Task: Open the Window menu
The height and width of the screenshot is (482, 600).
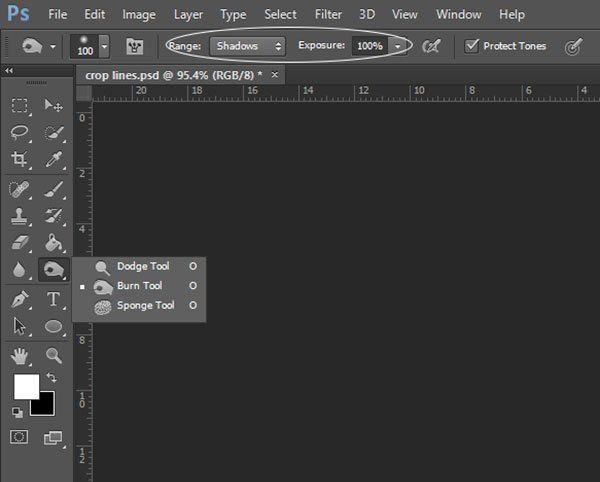Action: point(459,15)
